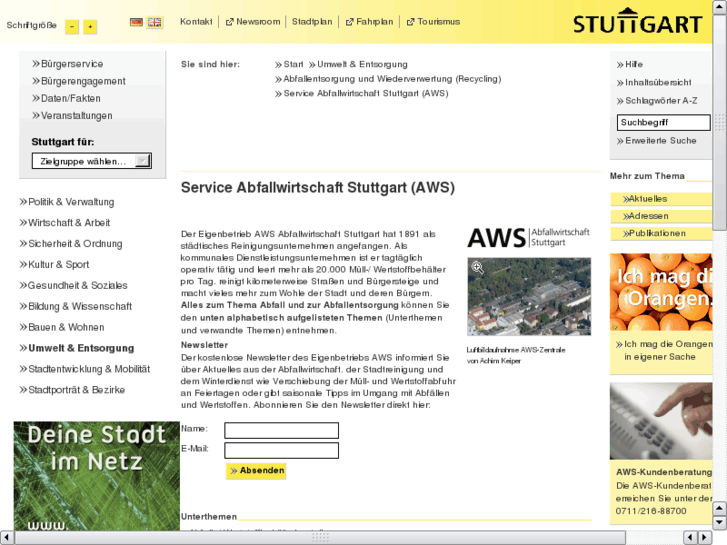Image resolution: width=727 pixels, height=545 pixels.
Task: Open 'Ich mag die Orangen' link
Action: [x=664, y=350]
